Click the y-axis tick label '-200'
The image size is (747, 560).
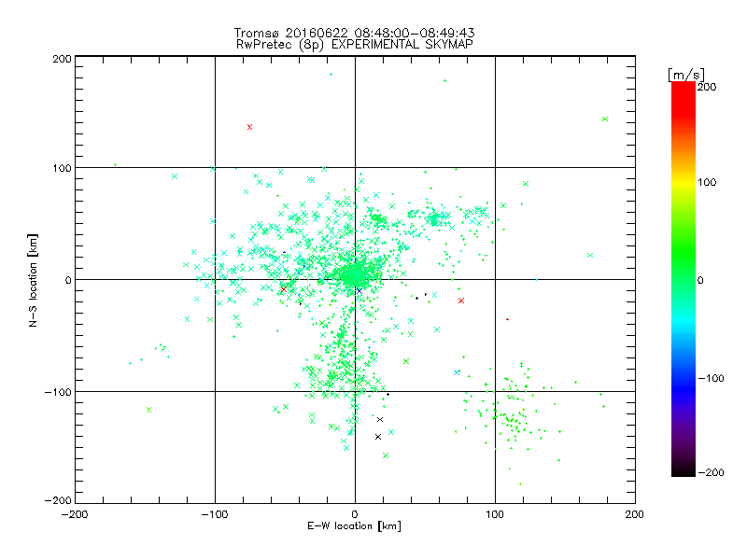[x=58, y=500]
